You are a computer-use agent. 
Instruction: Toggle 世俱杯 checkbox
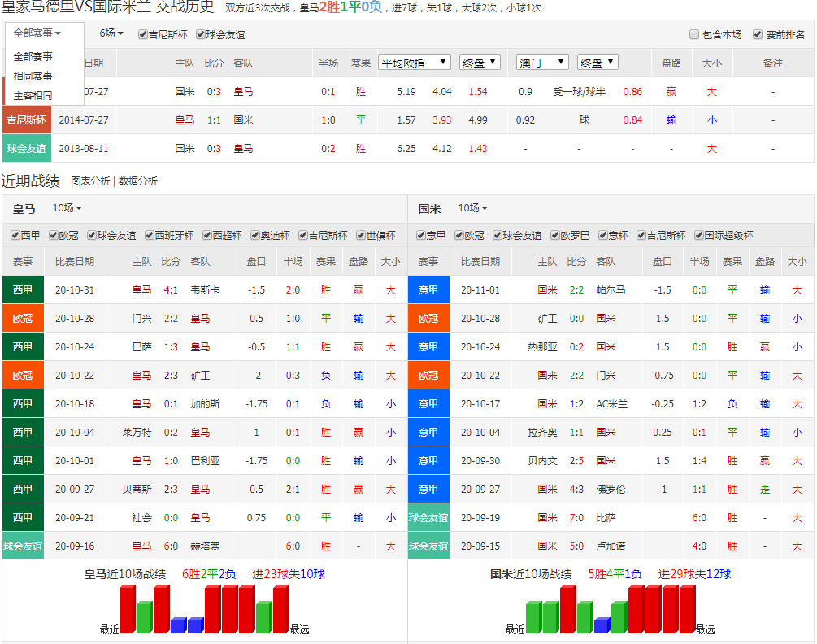tap(361, 236)
